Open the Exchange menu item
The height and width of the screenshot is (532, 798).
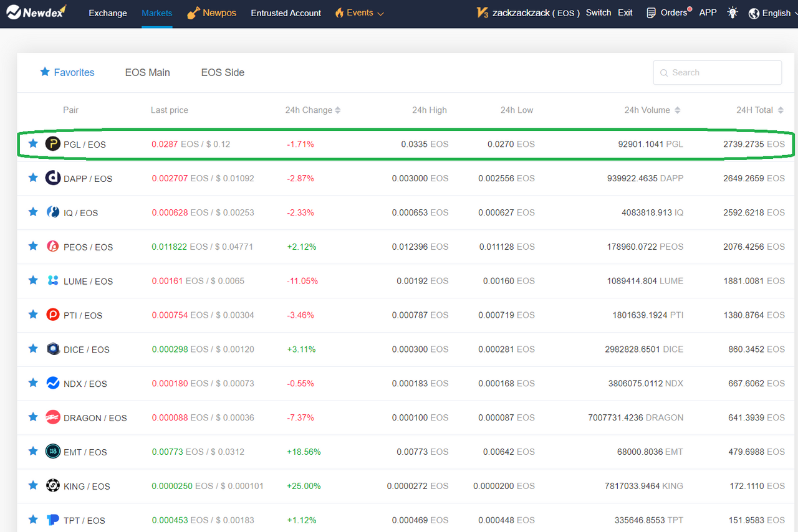click(x=108, y=13)
